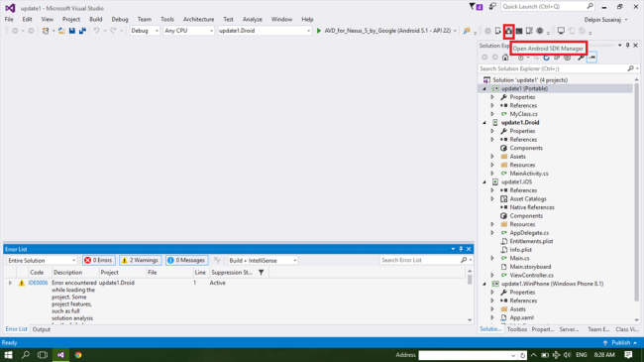Sort by the Project column header
The image size is (644, 362).
point(109,273)
